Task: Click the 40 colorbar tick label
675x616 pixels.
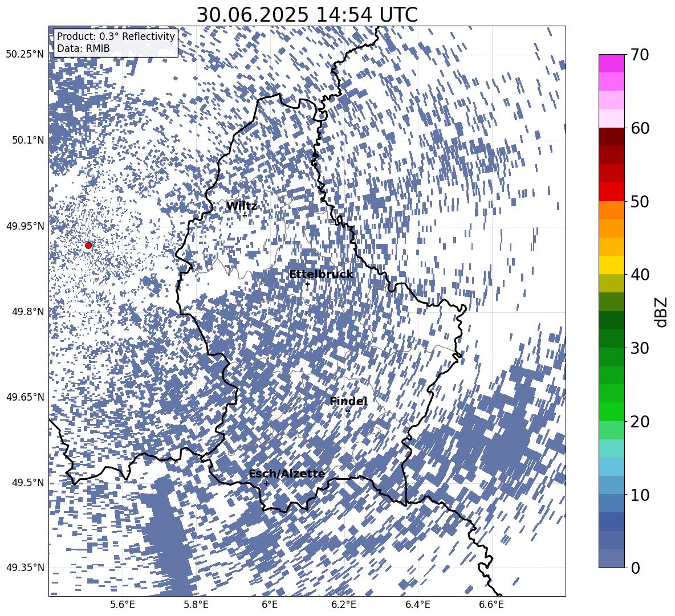Action: tap(640, 275)
